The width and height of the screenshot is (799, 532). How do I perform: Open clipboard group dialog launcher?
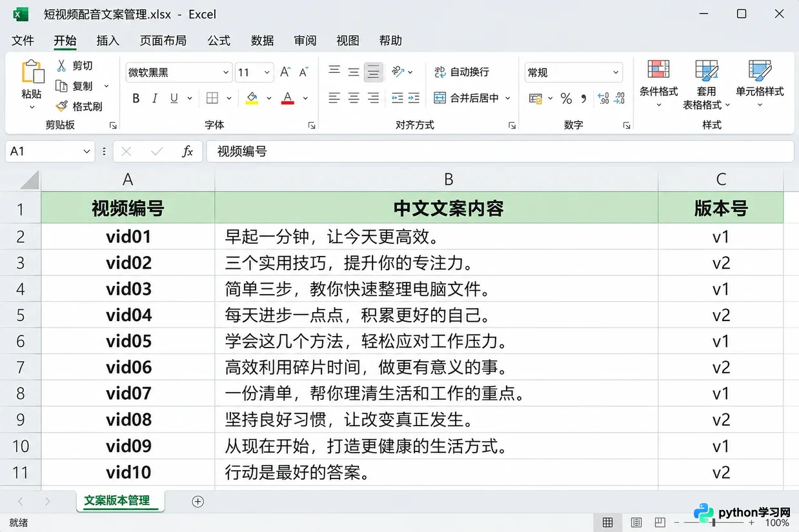pos(112,125)
